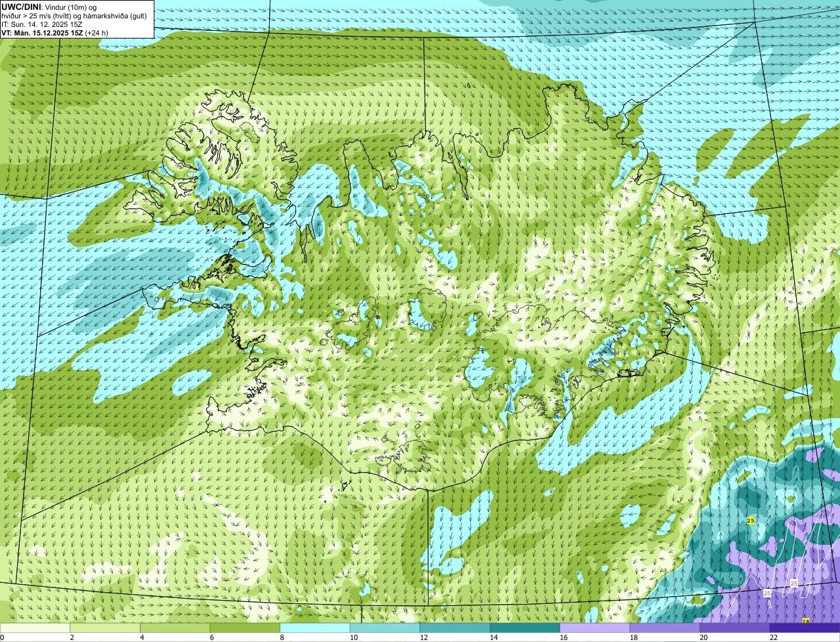Click the darkest purple swatch above 22

tap(805, 628)
